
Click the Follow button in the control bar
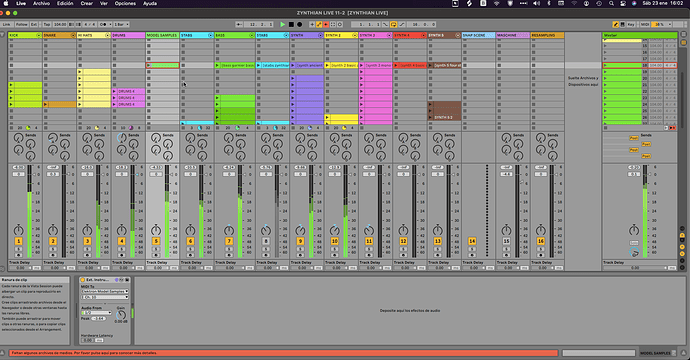click(x=22, y=25)
